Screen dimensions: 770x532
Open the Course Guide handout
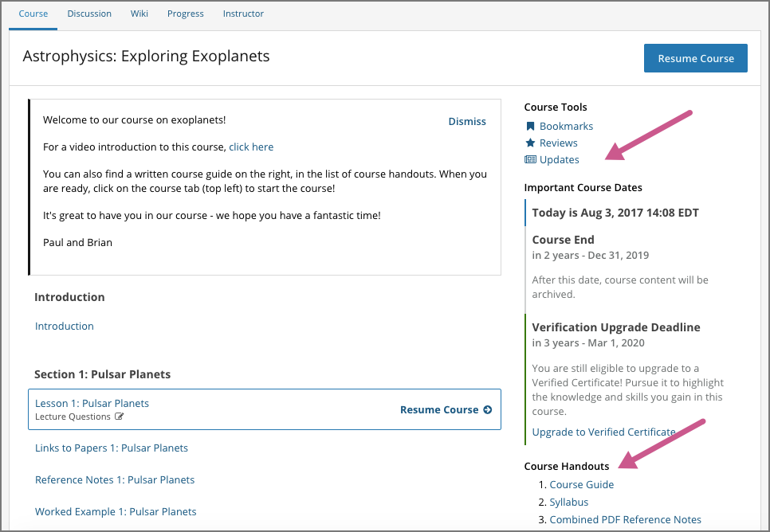click(581, 484)
